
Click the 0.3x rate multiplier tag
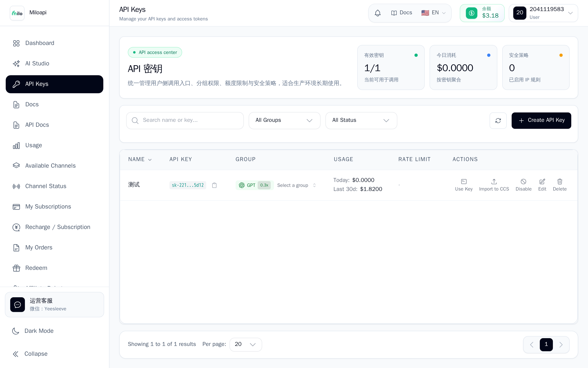tap(264, 185)
